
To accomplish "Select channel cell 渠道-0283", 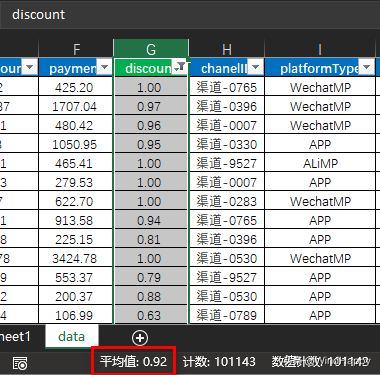I will [227, 201].
